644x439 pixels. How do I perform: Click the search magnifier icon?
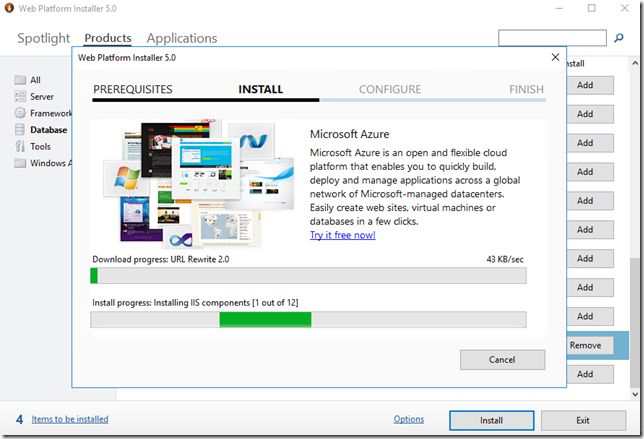pos(619,38)
